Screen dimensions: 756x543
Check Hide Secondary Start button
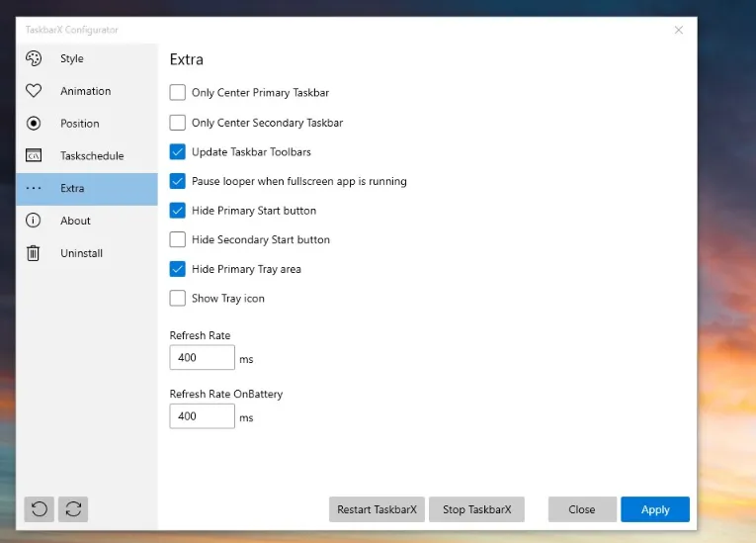(178, 239)
